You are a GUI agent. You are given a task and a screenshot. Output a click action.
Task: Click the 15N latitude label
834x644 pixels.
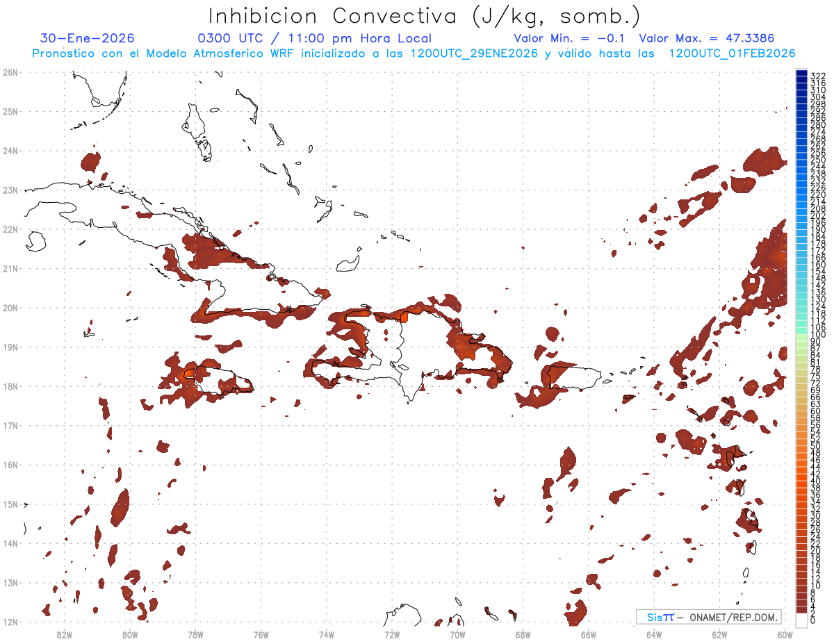click(x=10, y=504)
